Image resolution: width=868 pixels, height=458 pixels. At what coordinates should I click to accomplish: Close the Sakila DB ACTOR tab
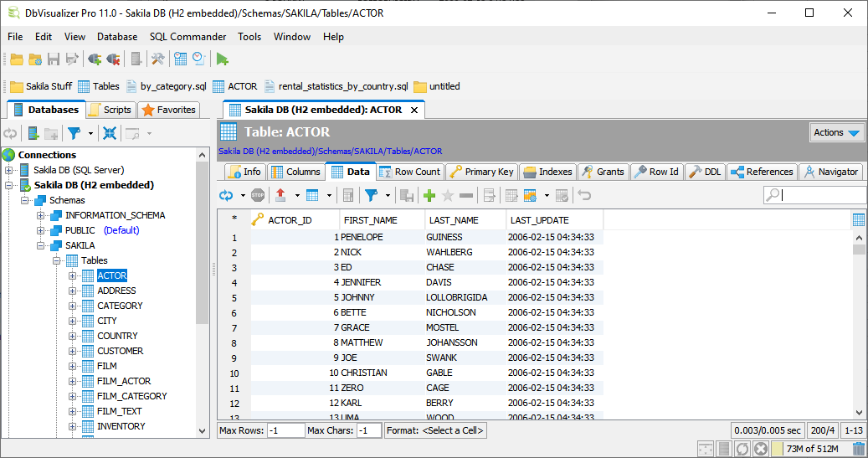coord(414,111)
